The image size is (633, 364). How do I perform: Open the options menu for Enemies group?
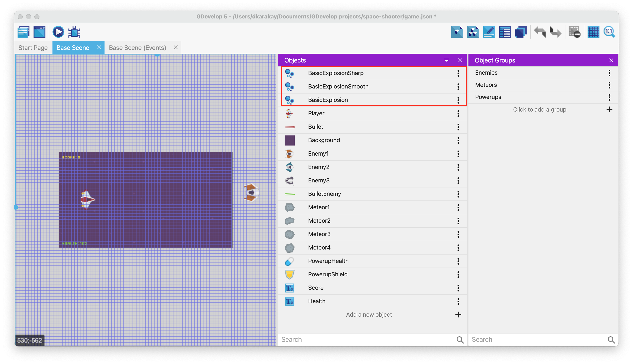tap(609, 73)
